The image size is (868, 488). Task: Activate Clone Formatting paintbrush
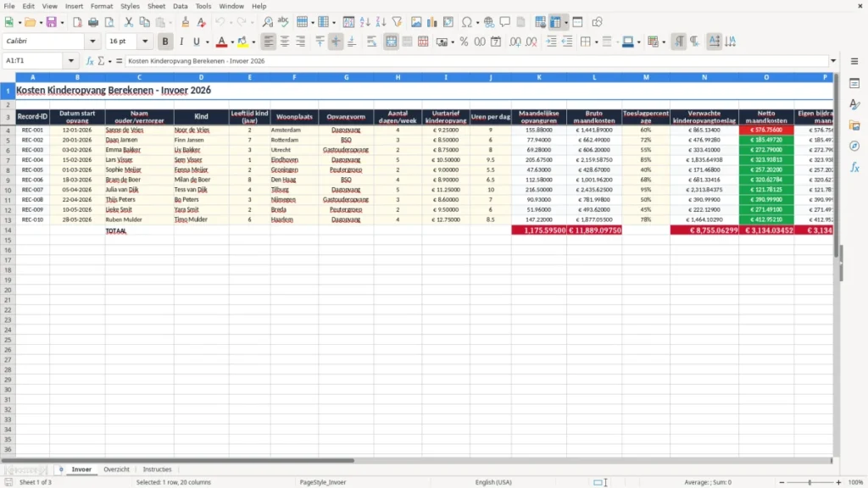click(186, 22)
